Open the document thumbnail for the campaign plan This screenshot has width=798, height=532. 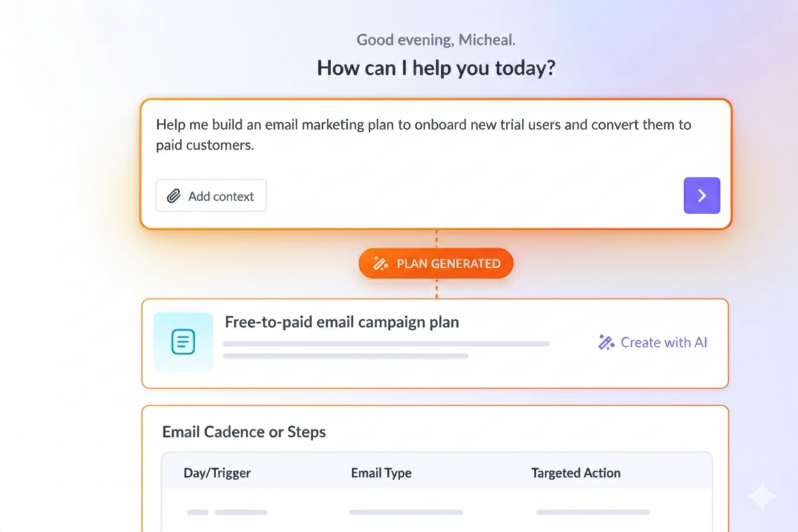coord(183,341)
